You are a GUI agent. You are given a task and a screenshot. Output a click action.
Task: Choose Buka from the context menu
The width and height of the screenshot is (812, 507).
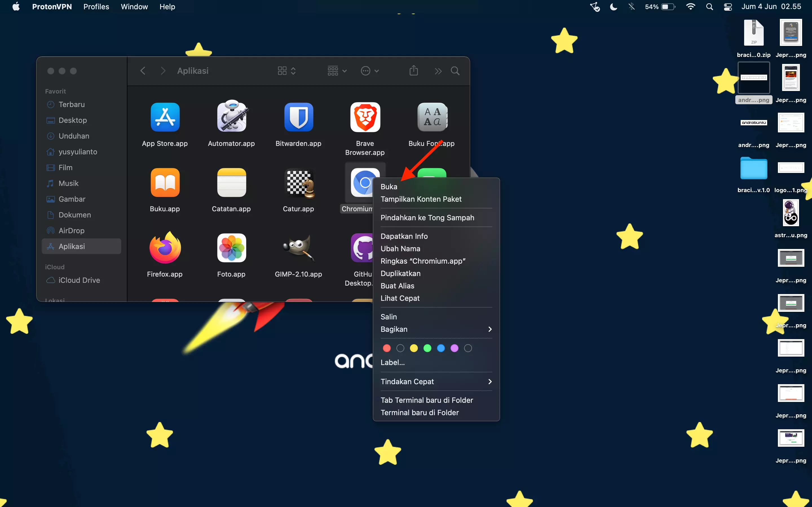389,186
